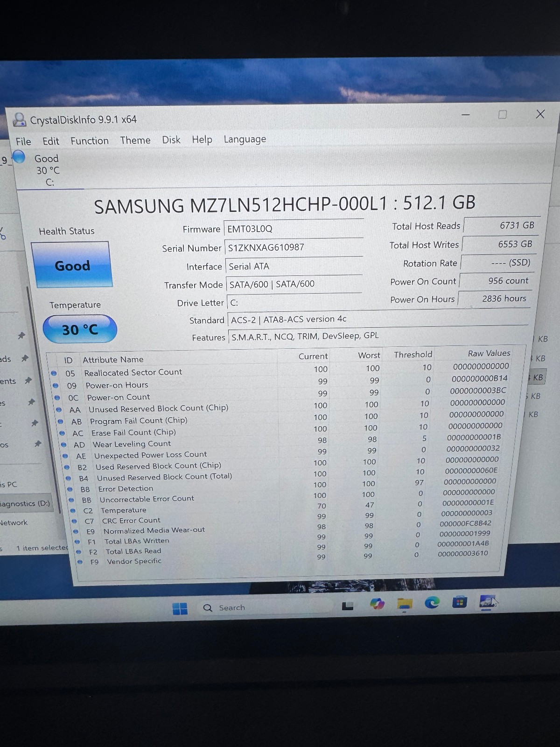Click the Rotation Rate value (SSD)
This screenshot has height=747, width=560.
click(498, 262)
